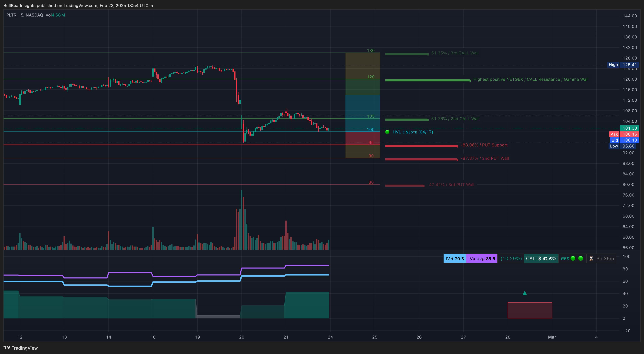
Task: Click the green dot beside HVL label
Action: click(387, 132)
